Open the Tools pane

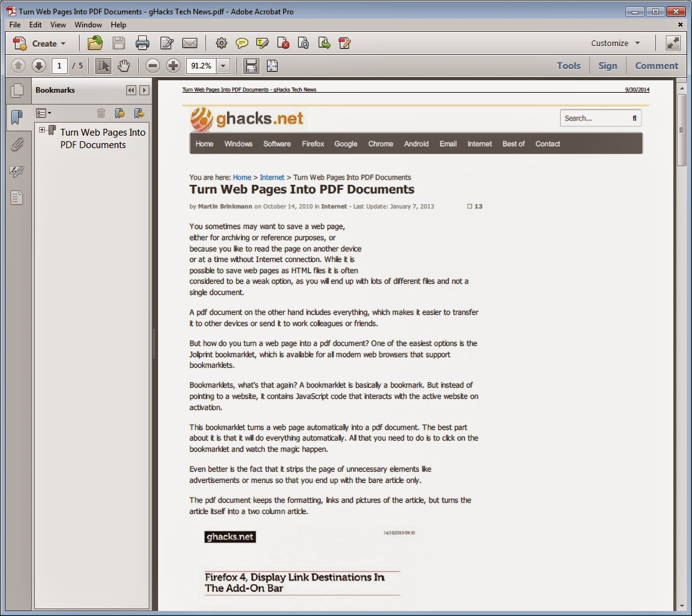(x=568, y=66)
